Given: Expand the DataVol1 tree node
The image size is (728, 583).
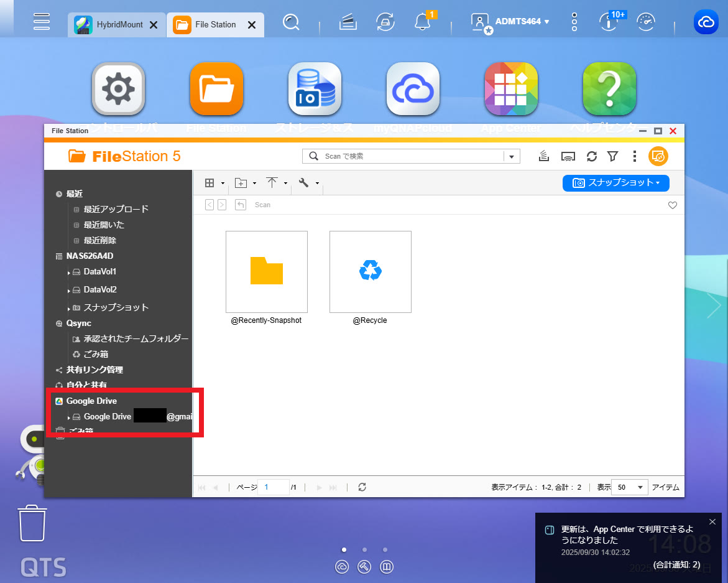Looking at the screenshot, I should tap(69, 273).
